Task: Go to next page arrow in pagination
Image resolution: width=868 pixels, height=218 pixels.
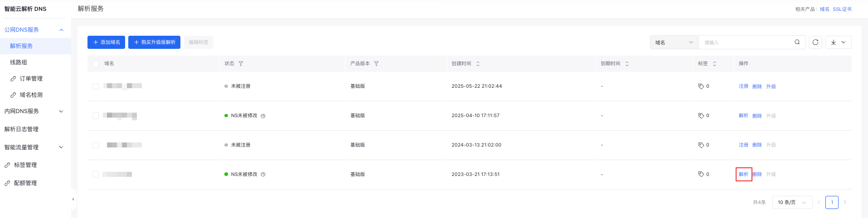Action: coord(845,202)
